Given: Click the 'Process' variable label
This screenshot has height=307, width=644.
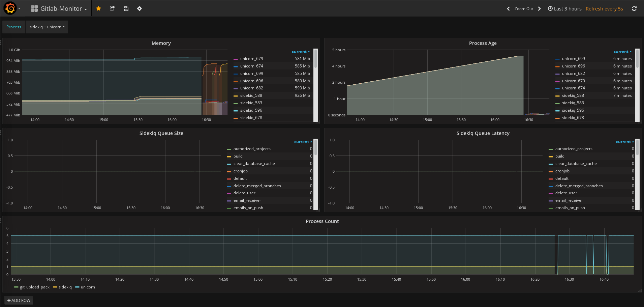Looking at the screenshot, I should (14, 27).
